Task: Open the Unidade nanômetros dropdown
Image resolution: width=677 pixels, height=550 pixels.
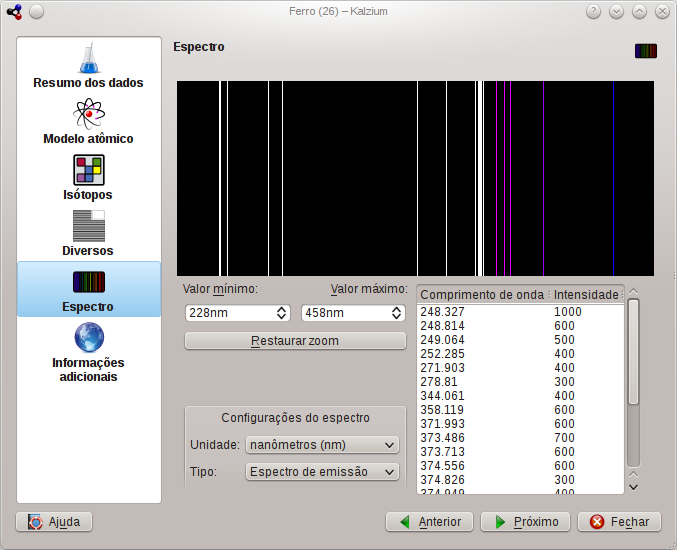Action: 321,445
